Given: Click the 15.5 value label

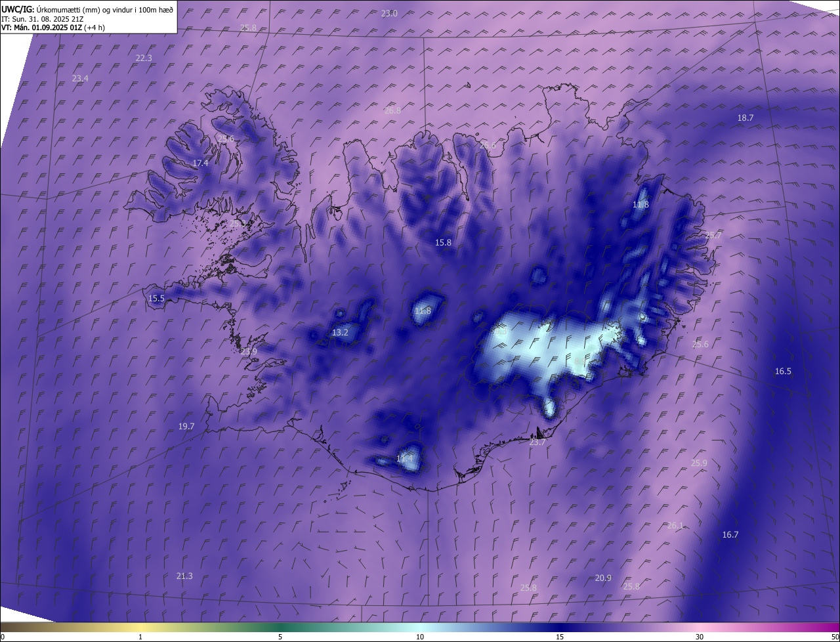Looking at the screenshot, I should 157,298.
